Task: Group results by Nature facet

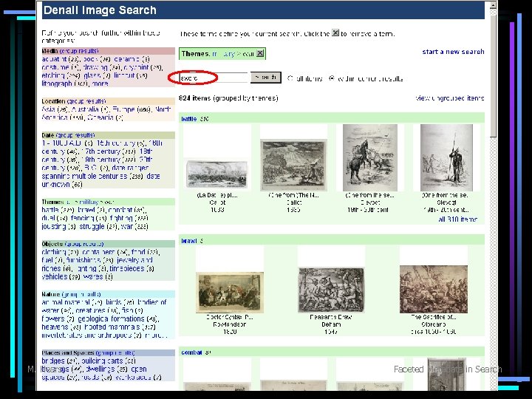Action: coord(81,294)
